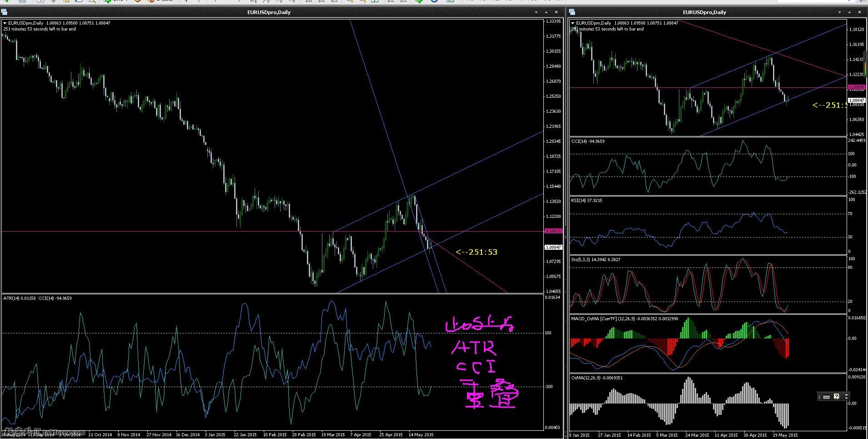Click the grip handle of the floating language bar

pos(819,397)
